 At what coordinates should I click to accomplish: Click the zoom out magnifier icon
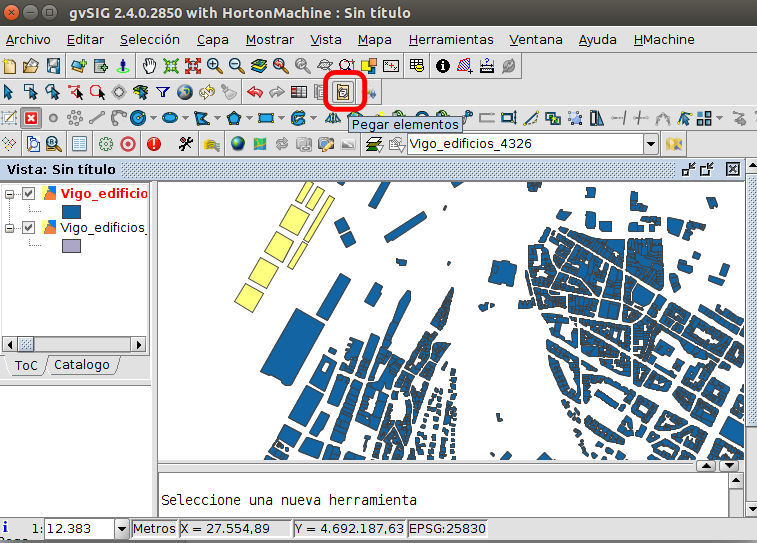[x=236, y=67]
